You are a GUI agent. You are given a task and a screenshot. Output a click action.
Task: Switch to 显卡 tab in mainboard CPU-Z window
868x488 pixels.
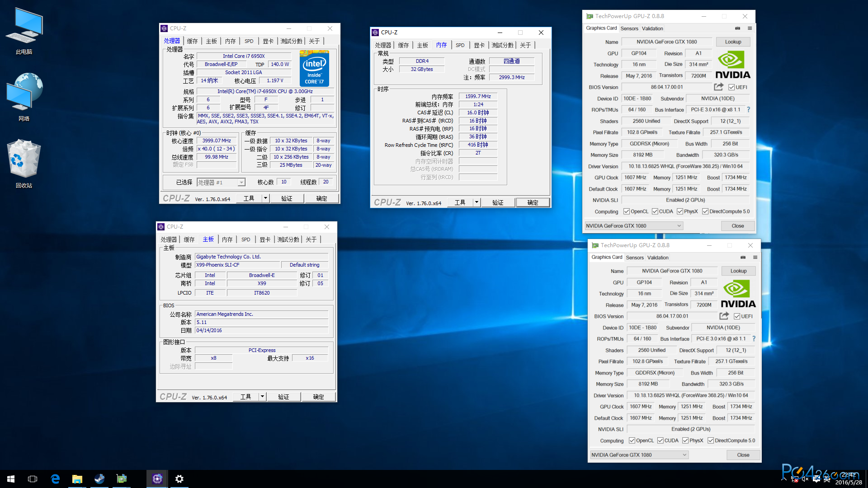point(265,239)
